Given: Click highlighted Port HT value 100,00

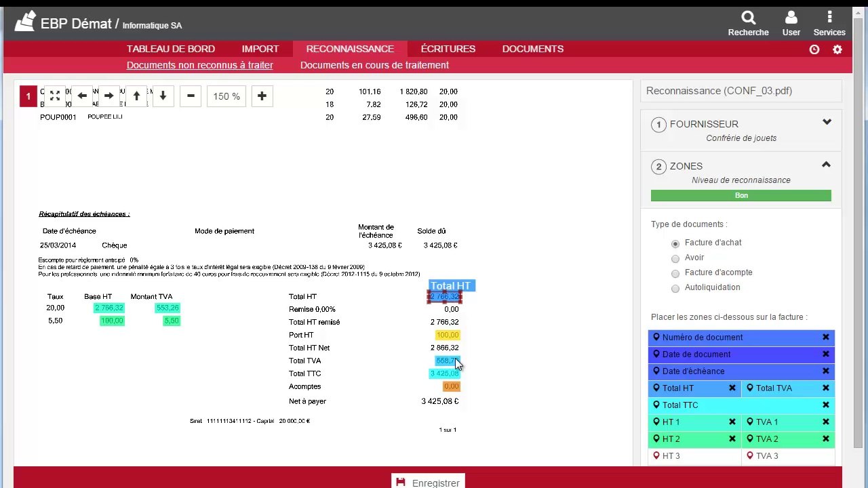Looking at the screenshot, I should pyautogui.click(x=448, y=335).
